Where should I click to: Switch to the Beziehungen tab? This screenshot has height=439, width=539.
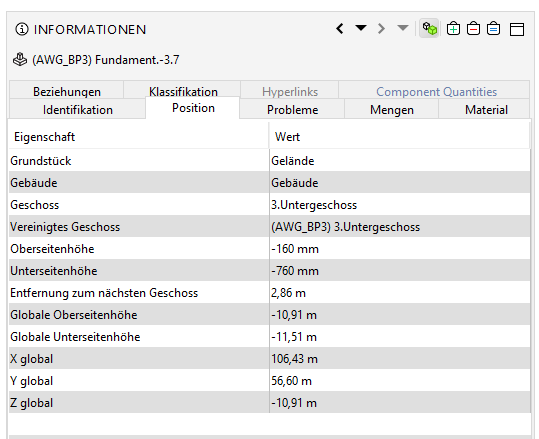(67, 91)
